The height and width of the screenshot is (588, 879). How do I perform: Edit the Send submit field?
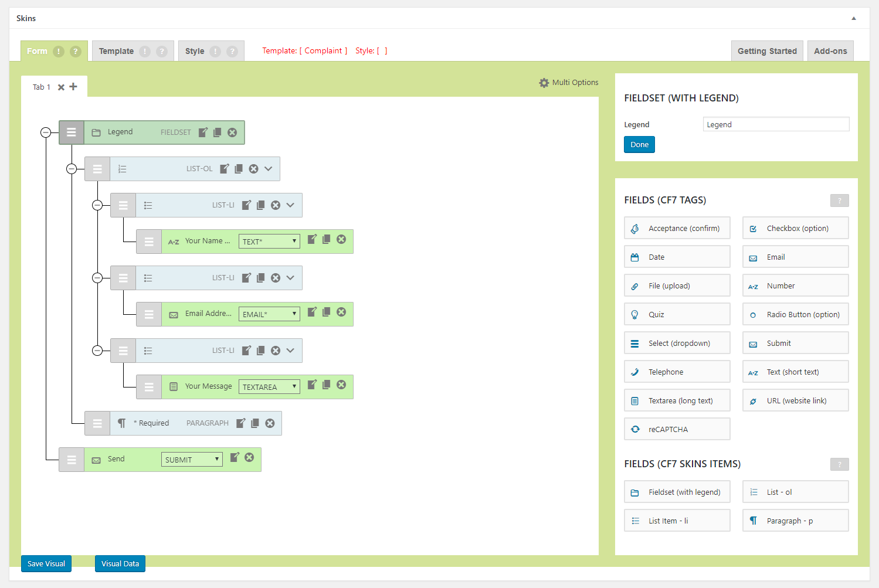click(x=235, y=457)
